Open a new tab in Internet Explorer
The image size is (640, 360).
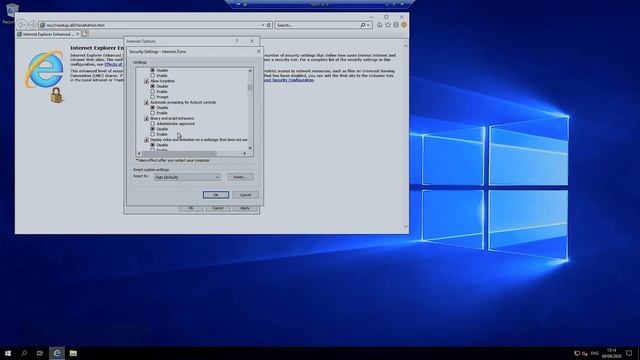point(85,34)
